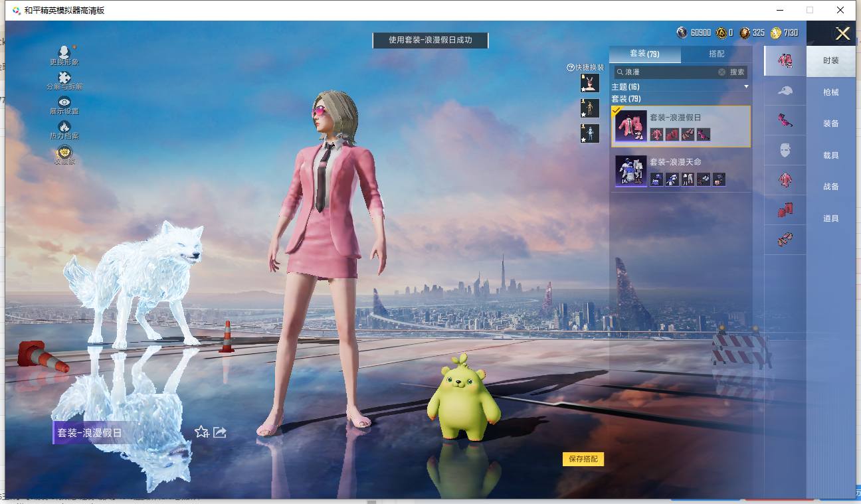Click the 套装-浪漫假日 name label at bottom-left
The height and width of the screenshot is (504, 861).
90,433
